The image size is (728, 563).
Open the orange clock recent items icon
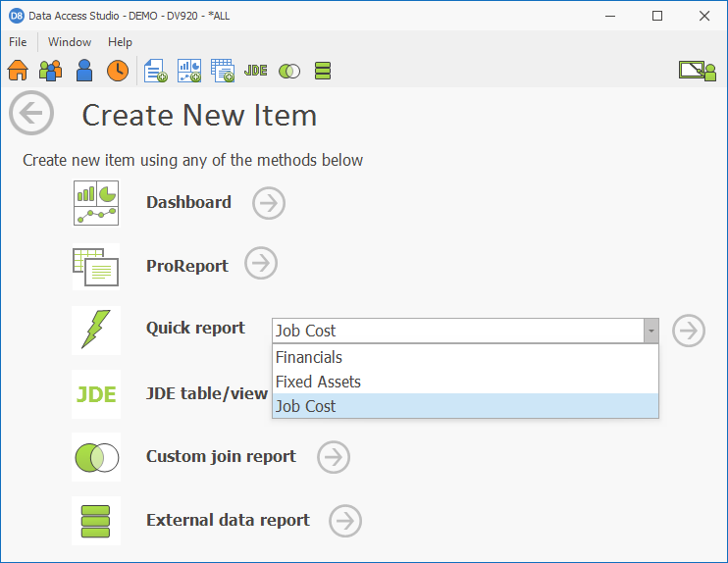coord(118,71)
